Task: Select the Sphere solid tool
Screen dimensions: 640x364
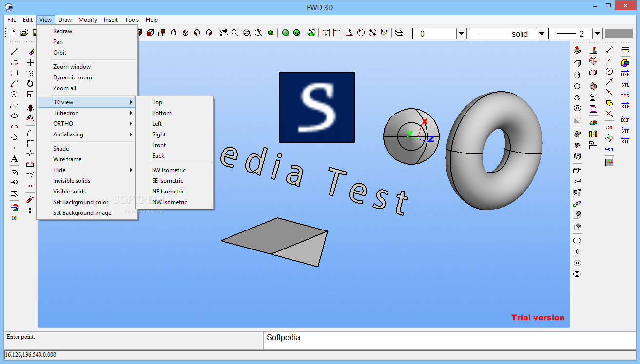Action: click(x=577, y=86)
